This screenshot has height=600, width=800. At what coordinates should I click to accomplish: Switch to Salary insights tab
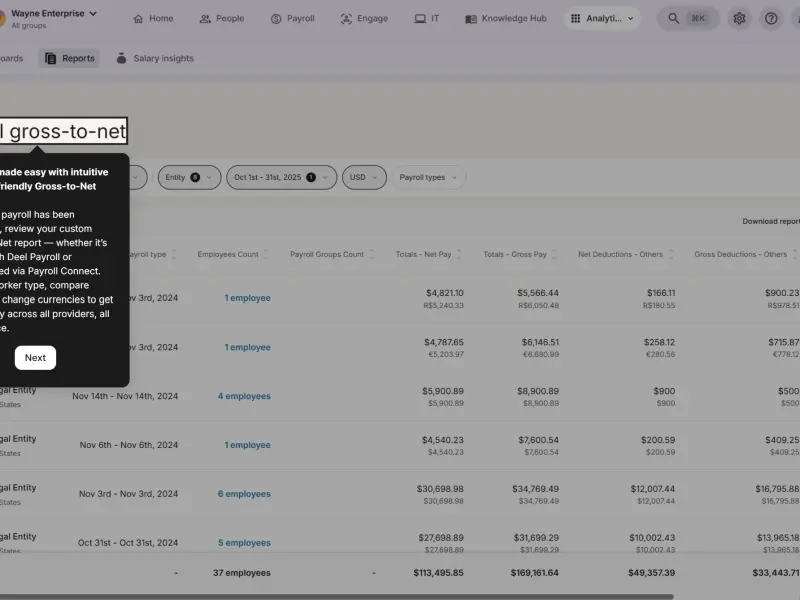155,58
